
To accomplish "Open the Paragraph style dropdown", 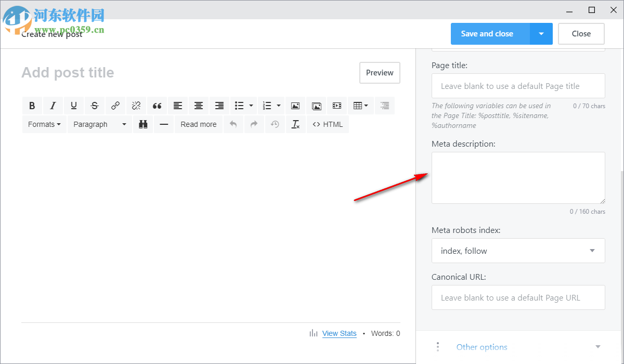I will 100,124.
